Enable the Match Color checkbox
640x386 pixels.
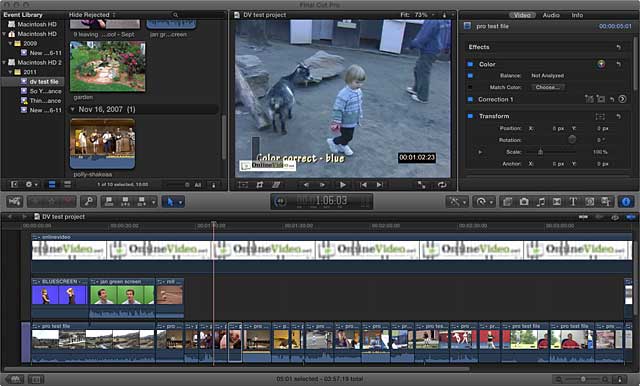(x=470, y=87)
